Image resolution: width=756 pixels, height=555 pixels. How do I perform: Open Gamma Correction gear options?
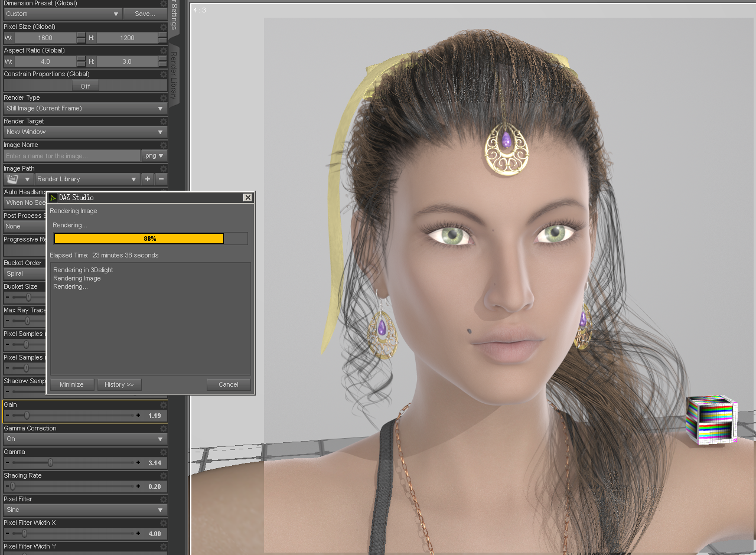coord(164,429)
